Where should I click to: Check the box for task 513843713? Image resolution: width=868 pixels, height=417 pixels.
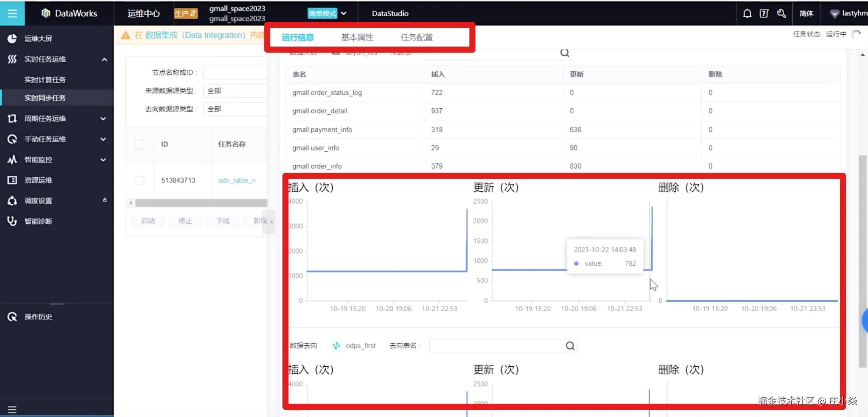(x=140, y=180)
